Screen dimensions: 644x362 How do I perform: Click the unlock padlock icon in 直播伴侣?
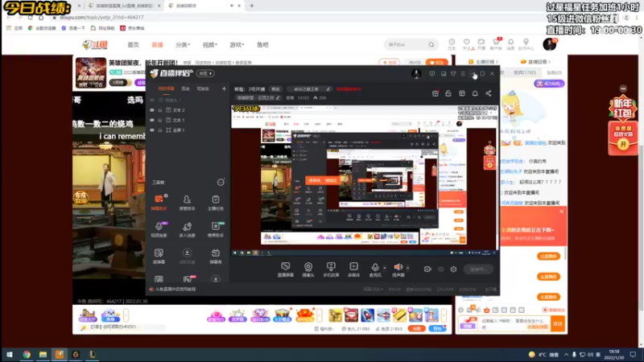[x=448, y=93]
